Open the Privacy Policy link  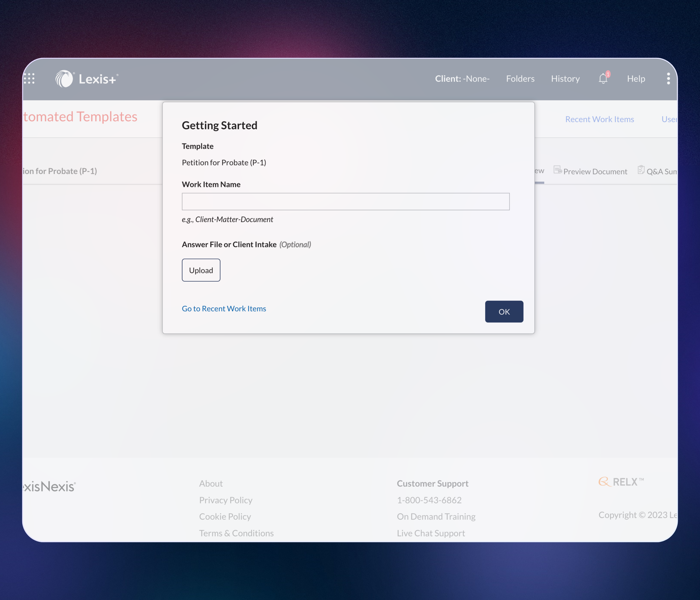point(226,500)
